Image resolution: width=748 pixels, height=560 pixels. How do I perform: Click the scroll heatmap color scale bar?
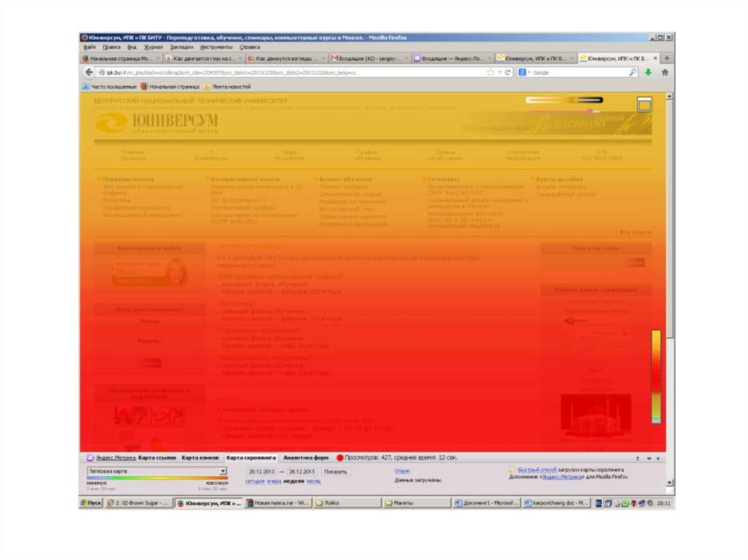coord(657,377)
